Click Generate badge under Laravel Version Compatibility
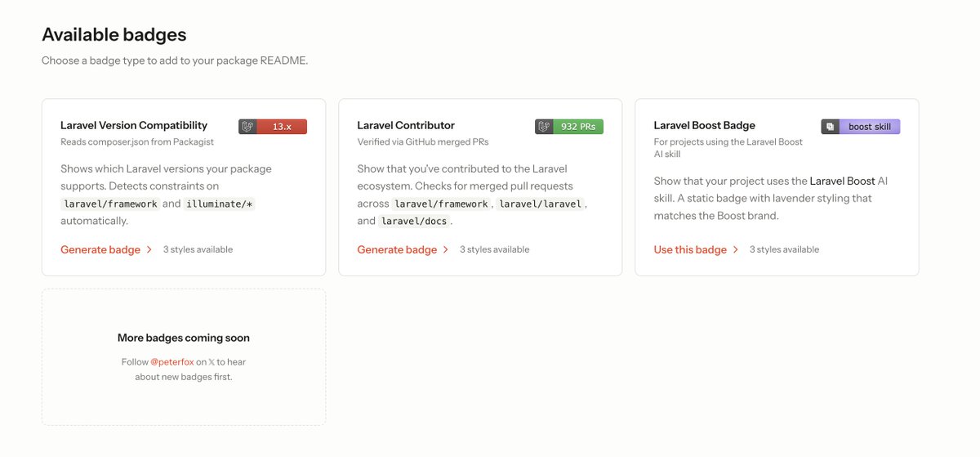Screen dimensions: 980x457 (x=100, y=249)
